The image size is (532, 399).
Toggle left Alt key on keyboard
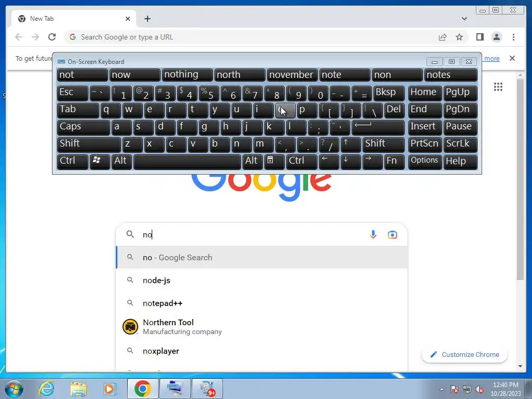(121, 162)
